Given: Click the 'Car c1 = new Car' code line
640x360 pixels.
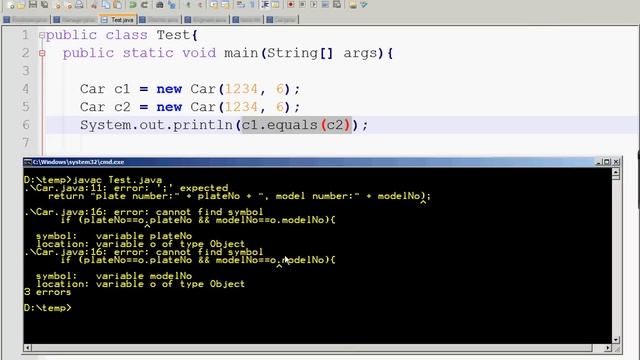Looking at the screenshot, I should click(190, 89).
